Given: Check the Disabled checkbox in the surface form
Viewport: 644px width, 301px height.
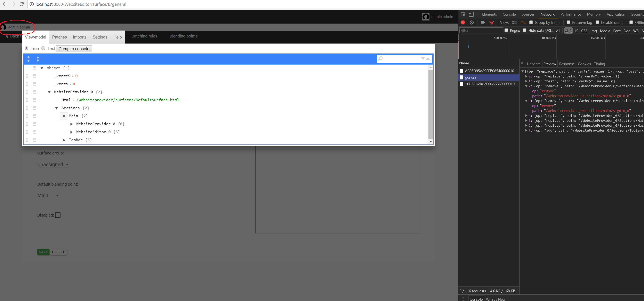Looking at the screenshot, I should [57, 215].
